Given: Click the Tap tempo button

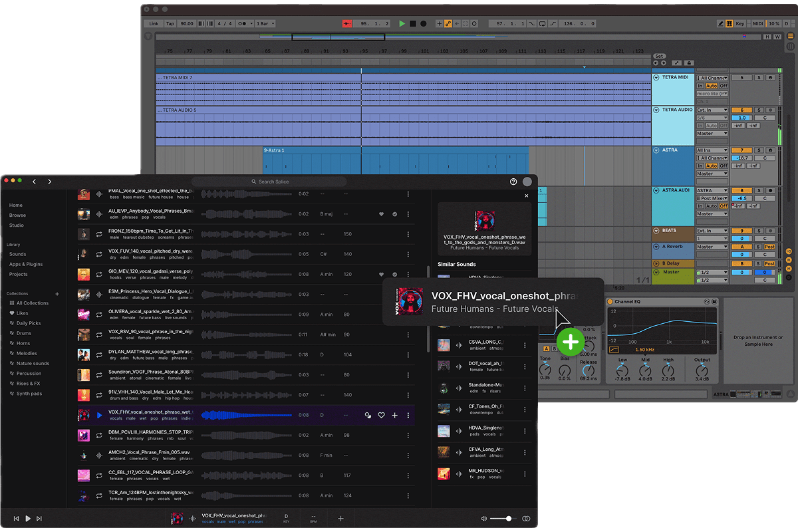Looking at the screenshot, I should tap(170, 23).
